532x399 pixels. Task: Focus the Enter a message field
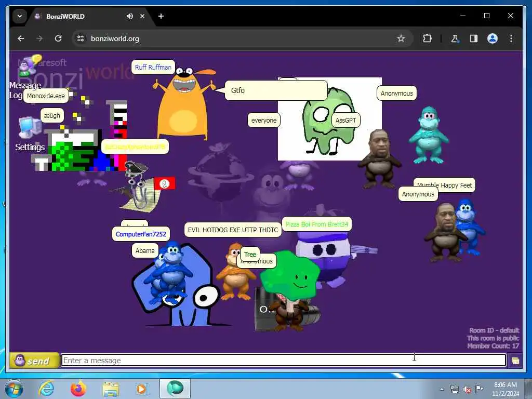(283, 361)
